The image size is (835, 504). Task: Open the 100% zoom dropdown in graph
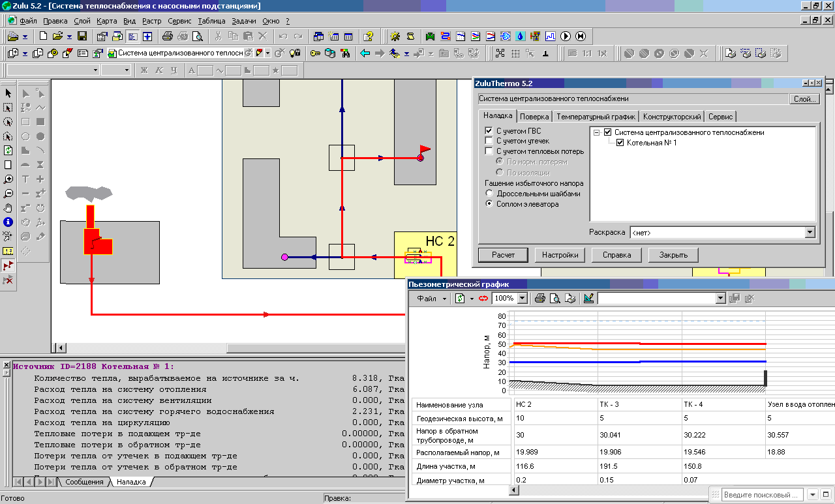pyautogui.click(x=523, y=299)
